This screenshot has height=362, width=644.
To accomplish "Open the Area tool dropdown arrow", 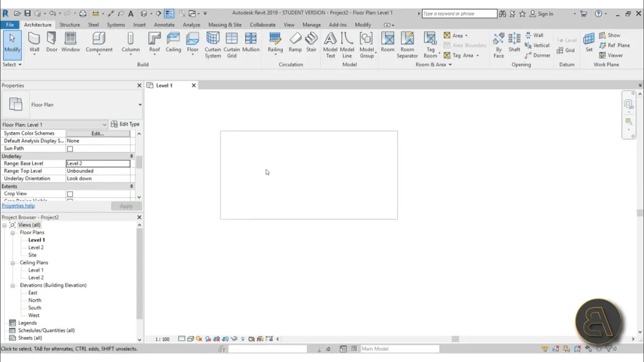I will coord(466,36).
